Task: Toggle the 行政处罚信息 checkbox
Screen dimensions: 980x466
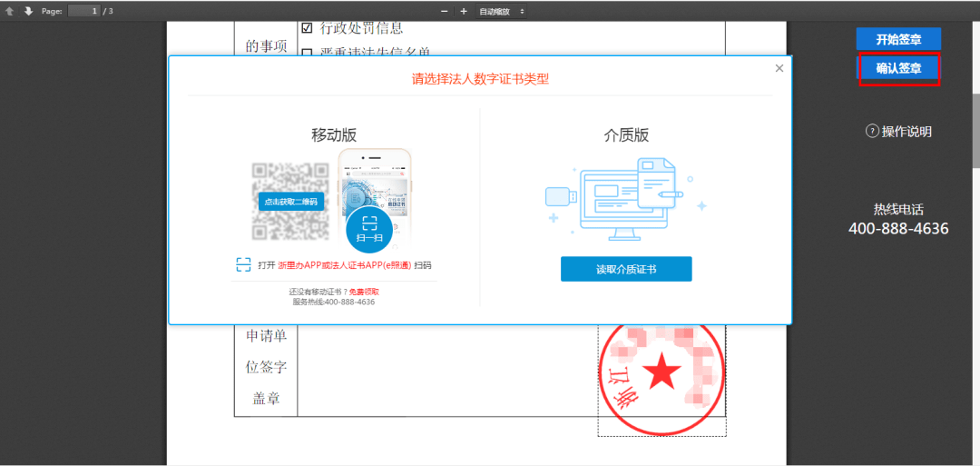Action: 307,28
